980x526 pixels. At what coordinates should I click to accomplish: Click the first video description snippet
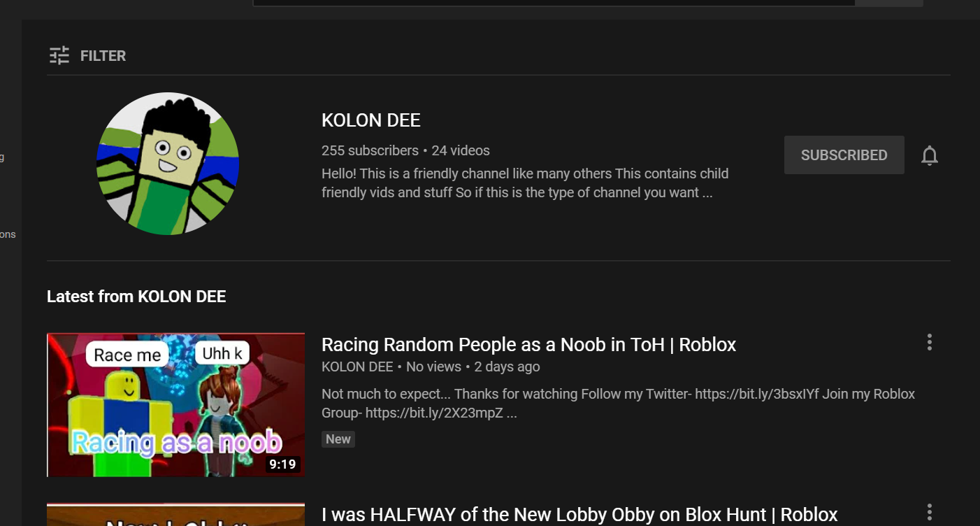[x=618, y=404]
